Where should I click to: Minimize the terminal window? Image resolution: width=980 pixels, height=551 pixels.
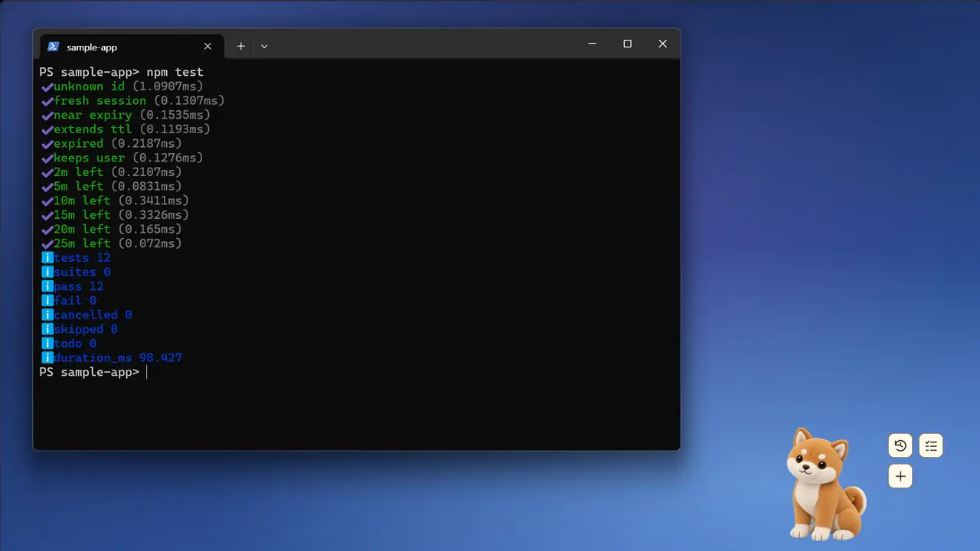point(592,44)
